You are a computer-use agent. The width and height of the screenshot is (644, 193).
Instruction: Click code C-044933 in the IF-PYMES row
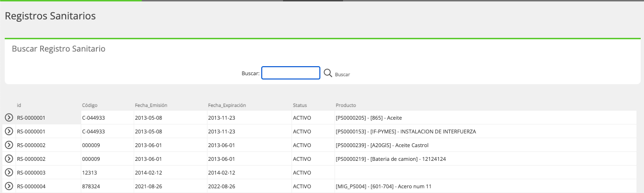94,132
